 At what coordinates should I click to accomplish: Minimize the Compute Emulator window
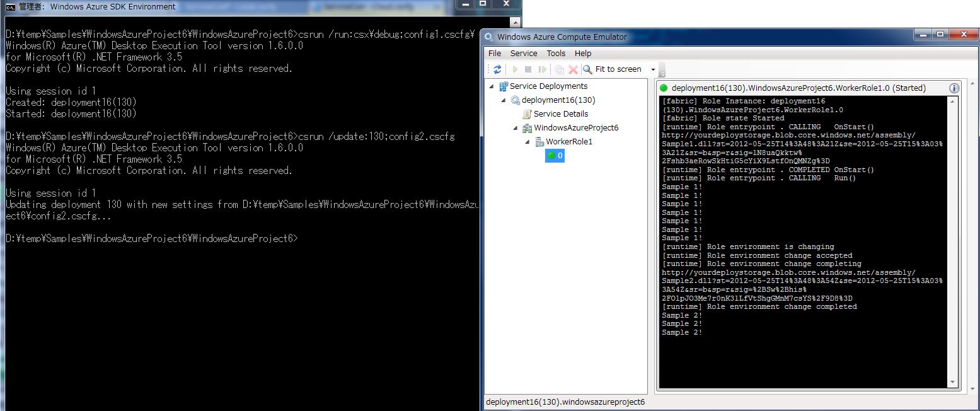(x=923, y=34)
